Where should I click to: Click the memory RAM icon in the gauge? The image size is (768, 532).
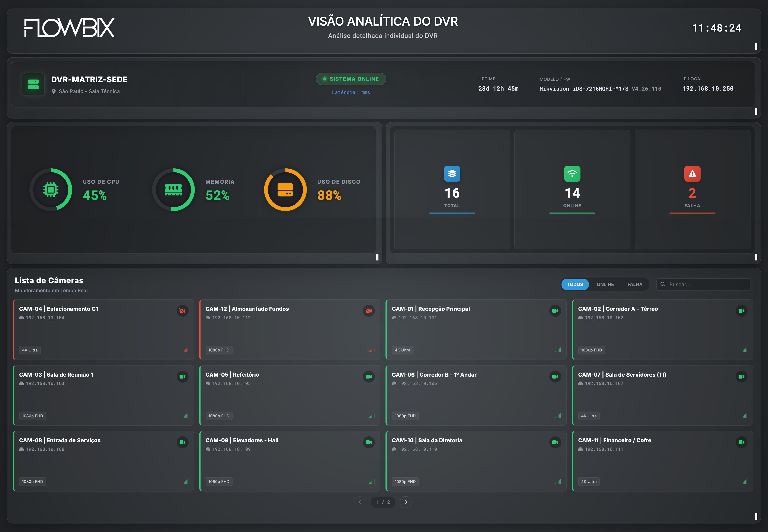pos(173,190)
